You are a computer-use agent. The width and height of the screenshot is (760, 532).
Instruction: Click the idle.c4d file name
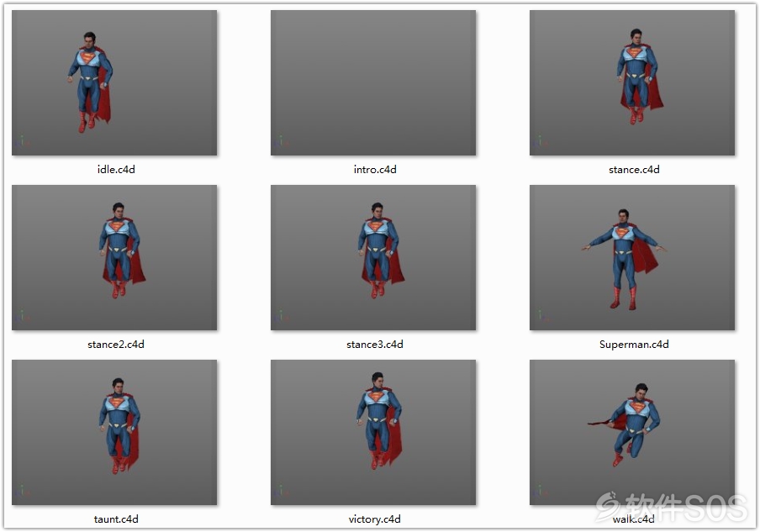[116, 170]
